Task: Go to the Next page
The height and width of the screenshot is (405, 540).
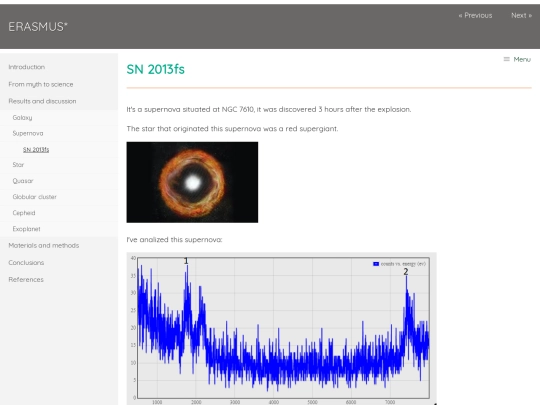Action: click(x=521, y=15)
